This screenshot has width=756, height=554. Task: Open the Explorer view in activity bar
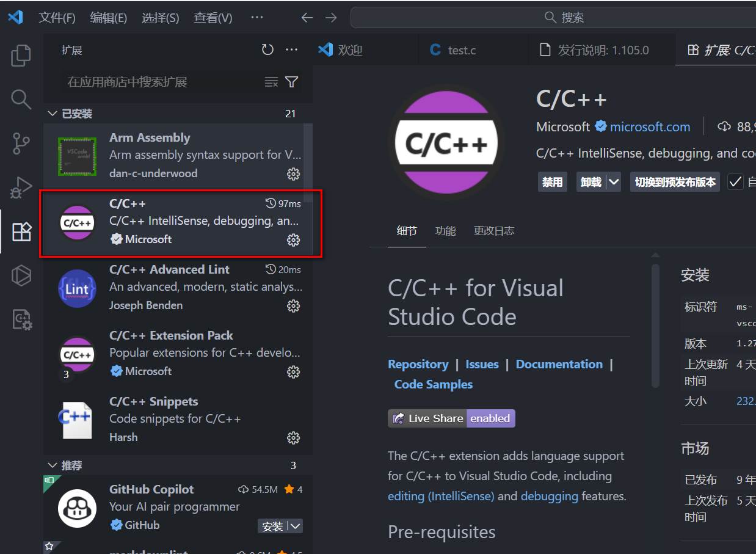(21, 56)
